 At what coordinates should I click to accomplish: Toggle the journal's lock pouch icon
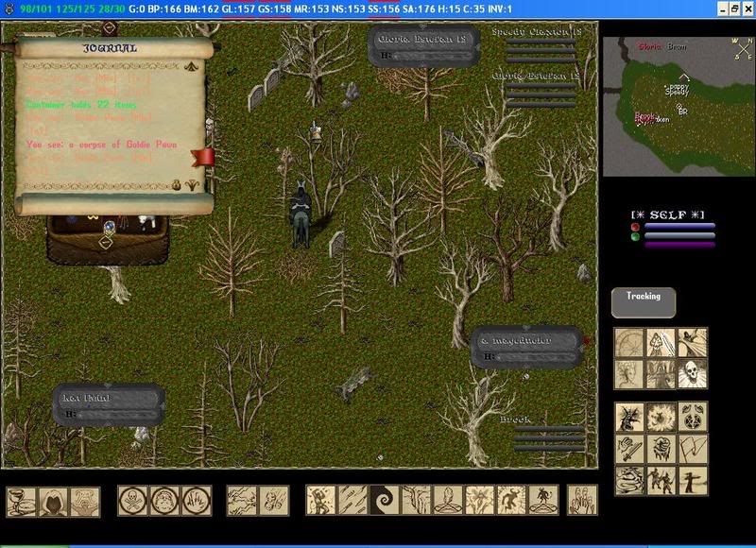pos(177,185)
